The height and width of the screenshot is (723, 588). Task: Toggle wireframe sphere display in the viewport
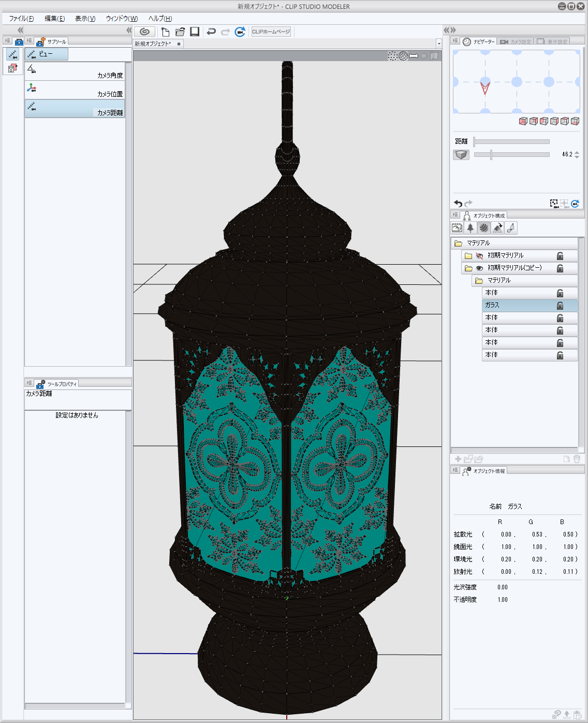coord(403,56)
